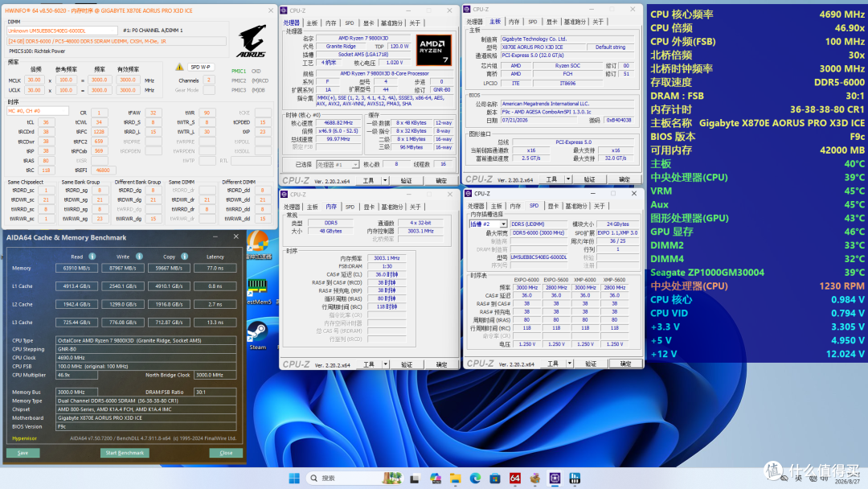Click the Hypervisor label in AIDA64
This screenshot has width=868, height=489.
24,438
